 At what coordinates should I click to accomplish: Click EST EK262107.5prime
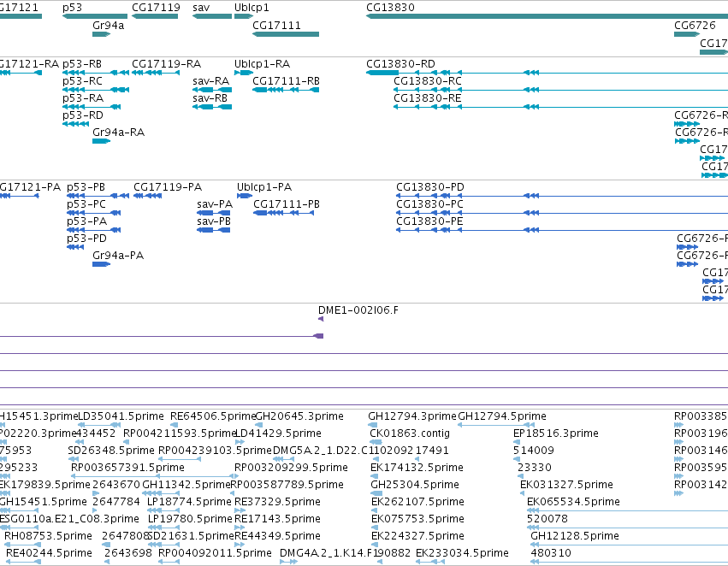pos(417,502)
